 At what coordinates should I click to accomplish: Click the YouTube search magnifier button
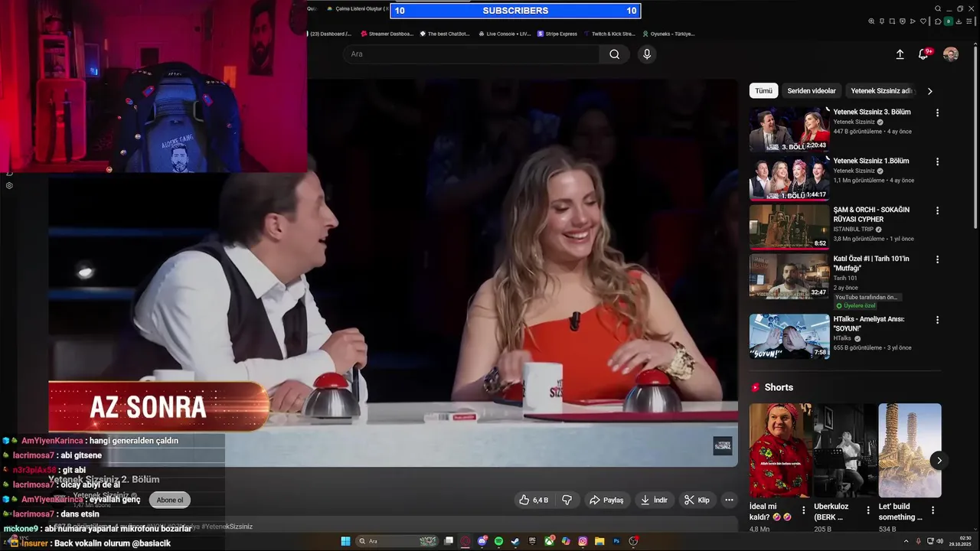[x=614, y=54]
